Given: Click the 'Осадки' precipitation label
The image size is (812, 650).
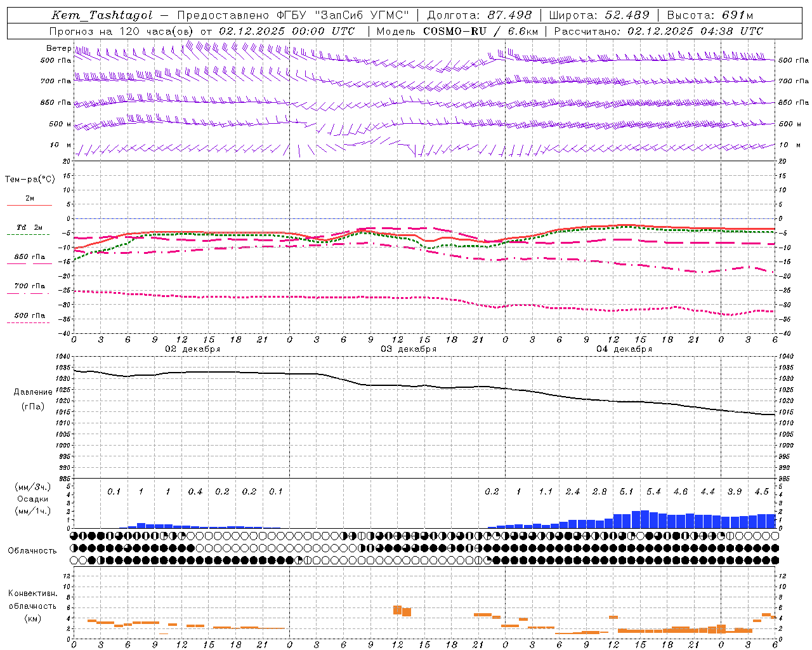Looking at the screenshot, I should click(x=33, y=499).
